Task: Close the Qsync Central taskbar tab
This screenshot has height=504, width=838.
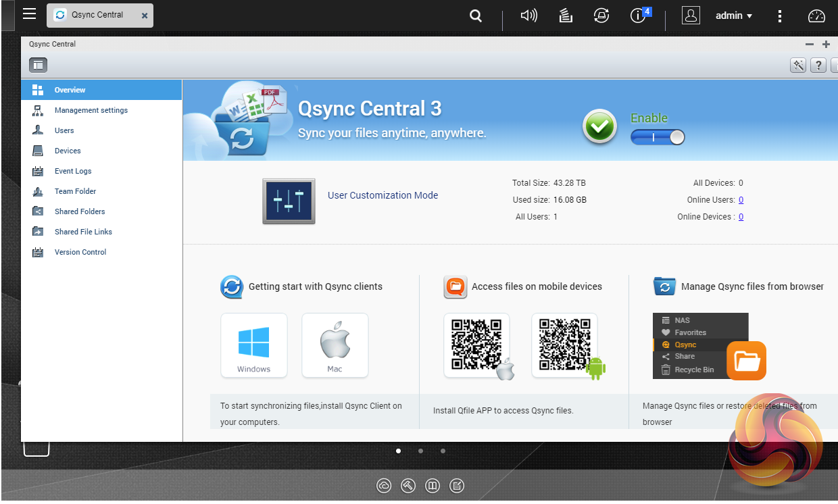Action: pos(145,16)
